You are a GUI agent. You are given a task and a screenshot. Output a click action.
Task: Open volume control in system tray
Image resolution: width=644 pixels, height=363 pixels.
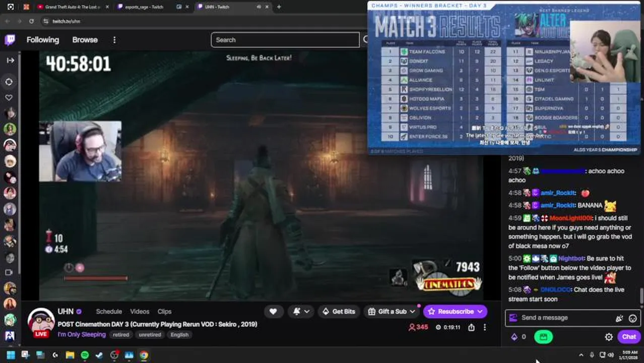(610, 355)
